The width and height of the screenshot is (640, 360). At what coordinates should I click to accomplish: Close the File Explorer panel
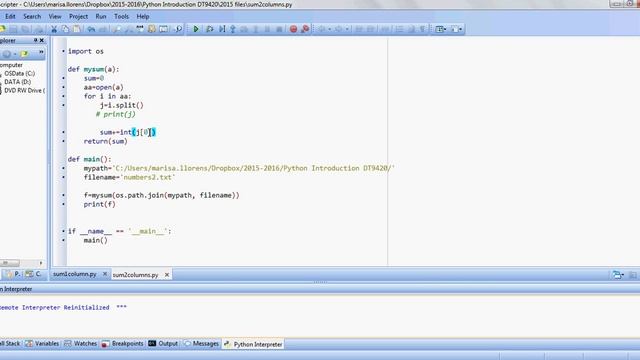tap(42, 40)
